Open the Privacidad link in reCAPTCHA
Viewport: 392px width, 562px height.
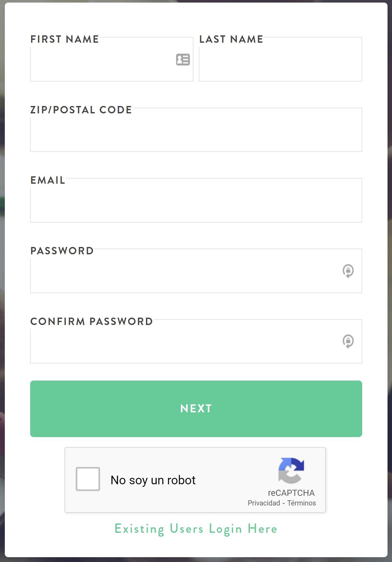(x=264, y=503)
